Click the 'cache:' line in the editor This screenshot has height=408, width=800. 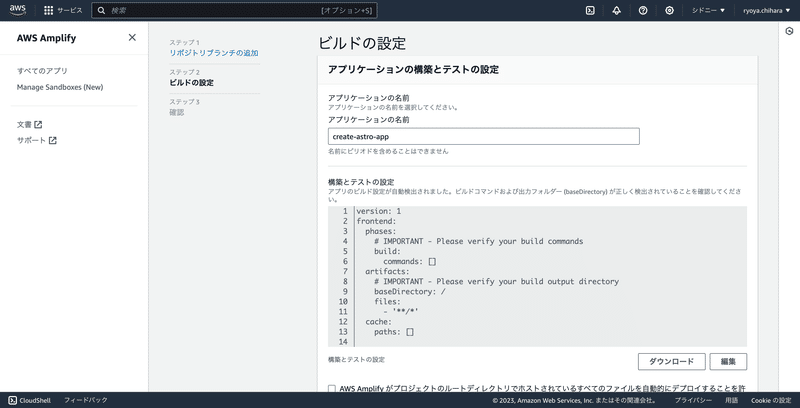[x=379, y=322]
